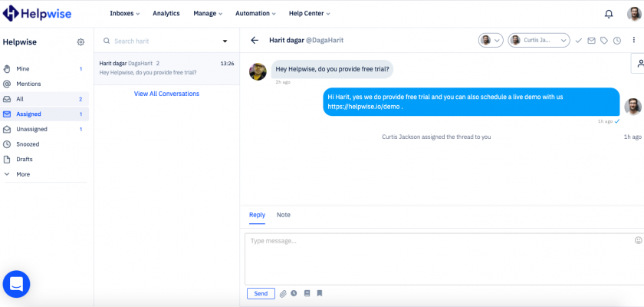Select the Unassigned folder
This screenshot has width=644, height=307.
pos(44,129)
